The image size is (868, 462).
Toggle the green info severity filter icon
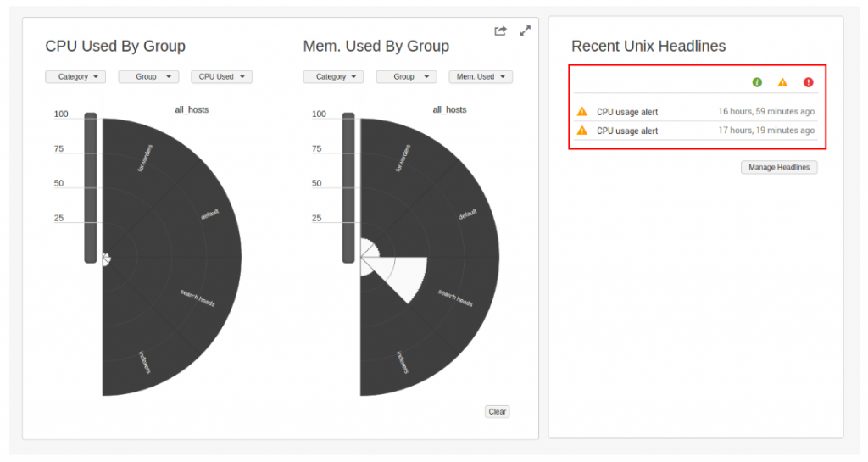[x=757, y=82]
